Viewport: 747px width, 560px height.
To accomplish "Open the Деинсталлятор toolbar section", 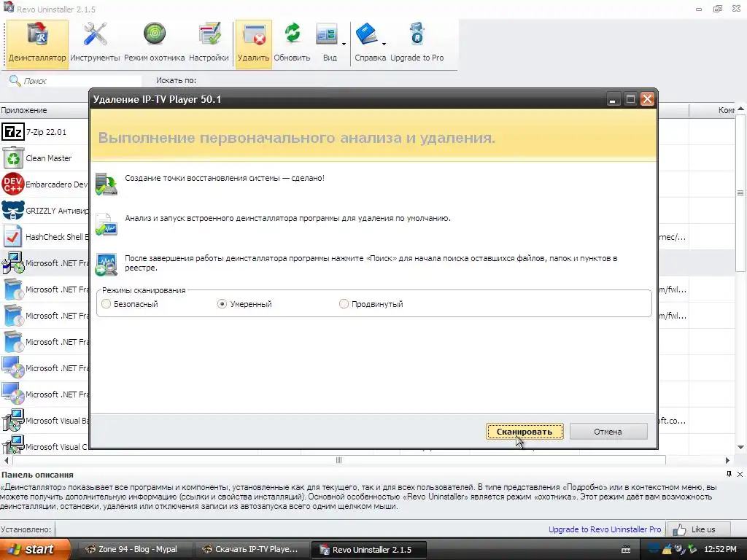I will [37, 44].
